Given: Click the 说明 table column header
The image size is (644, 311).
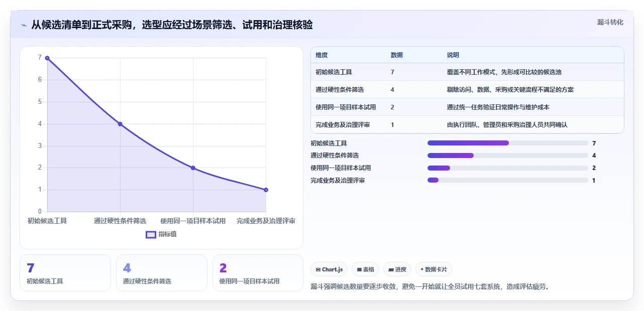Looking at the screenshot, I should coord(453,55).
